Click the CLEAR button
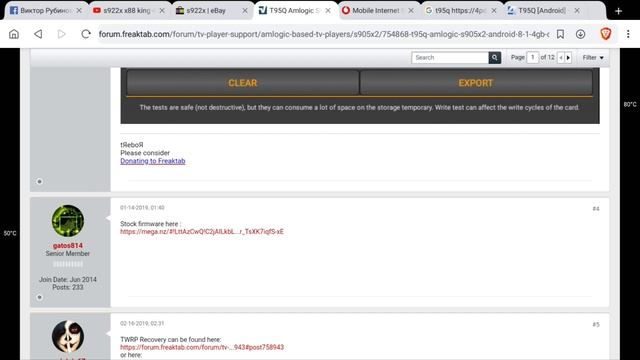640x360 pixels. coord(242,83)
